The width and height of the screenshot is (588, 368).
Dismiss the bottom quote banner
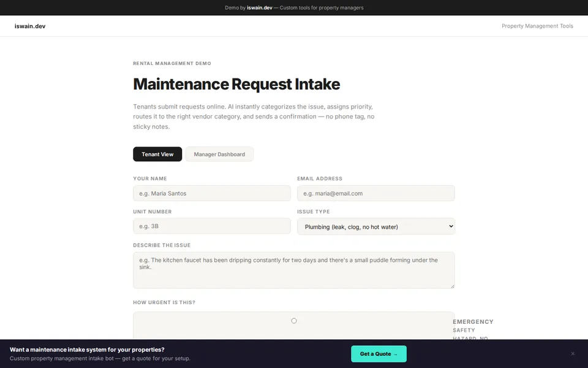[x=573, y=354]
